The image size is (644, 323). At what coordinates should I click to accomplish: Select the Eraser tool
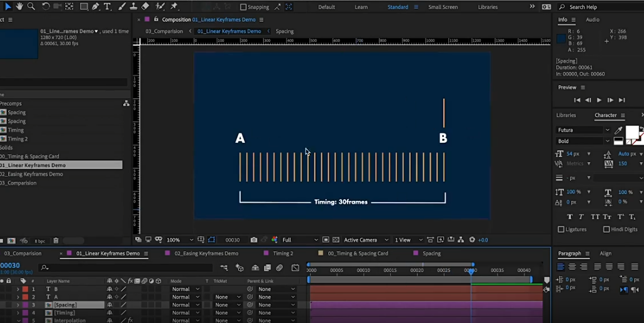point(145,6)
